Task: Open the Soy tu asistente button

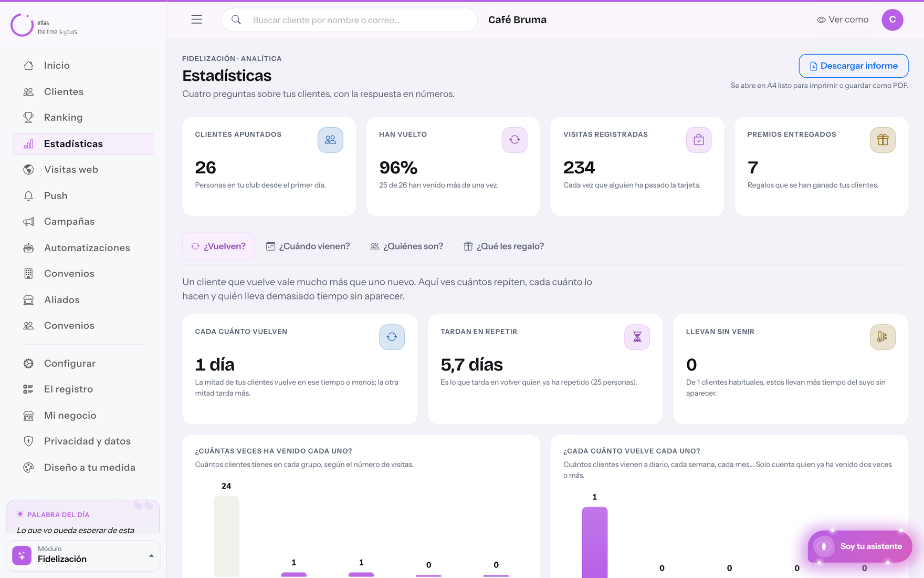Action: click(860, 546)
